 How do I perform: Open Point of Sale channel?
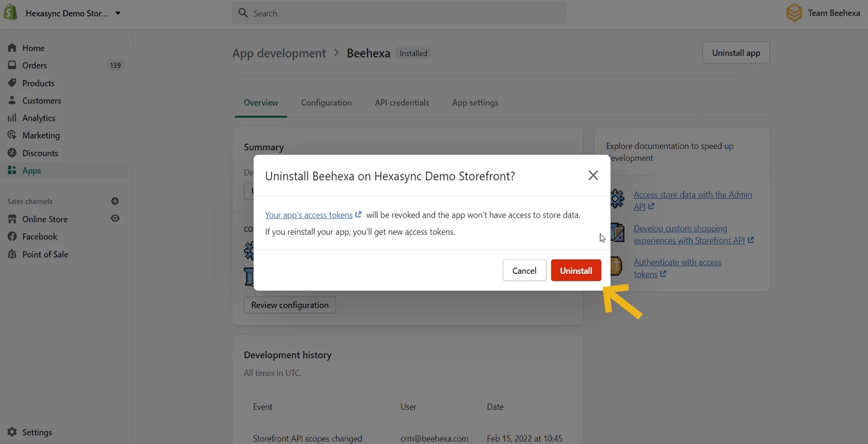coord(45,254)
